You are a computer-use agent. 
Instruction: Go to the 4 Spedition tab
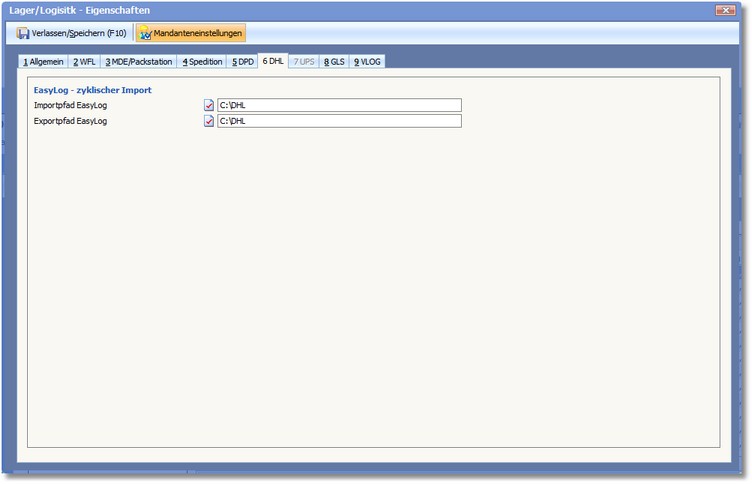click(202, 61)
